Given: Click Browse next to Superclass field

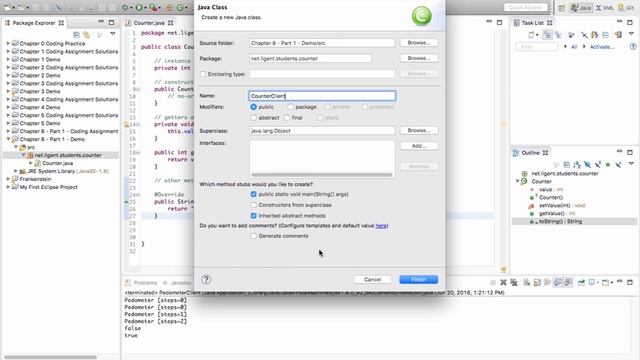Looking at the screenshot, I should [419, 130].
